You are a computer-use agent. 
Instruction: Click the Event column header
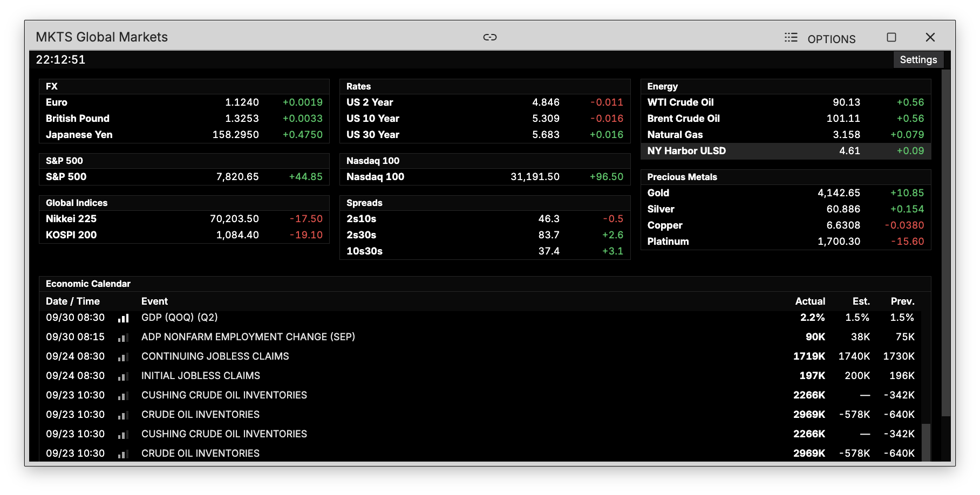(x=154, y=301)
